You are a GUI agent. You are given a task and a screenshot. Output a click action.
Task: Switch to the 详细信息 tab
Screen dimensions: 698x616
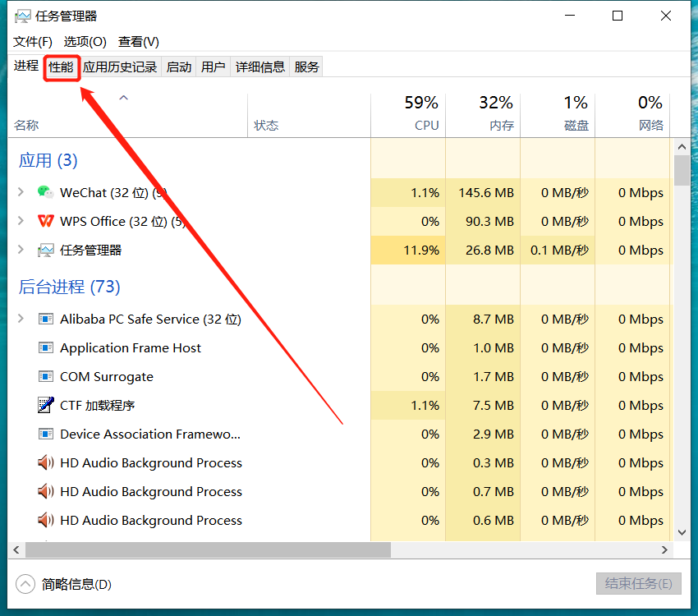(260, 67)
